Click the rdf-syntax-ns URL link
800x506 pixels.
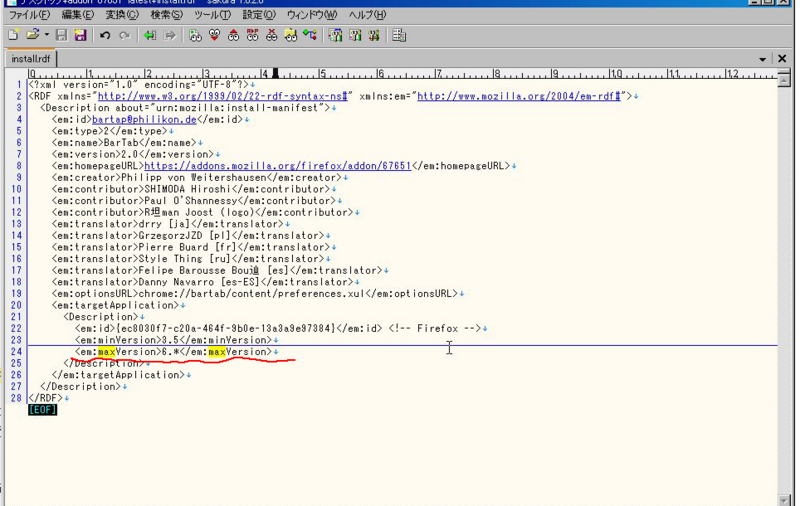click(222, 96)
